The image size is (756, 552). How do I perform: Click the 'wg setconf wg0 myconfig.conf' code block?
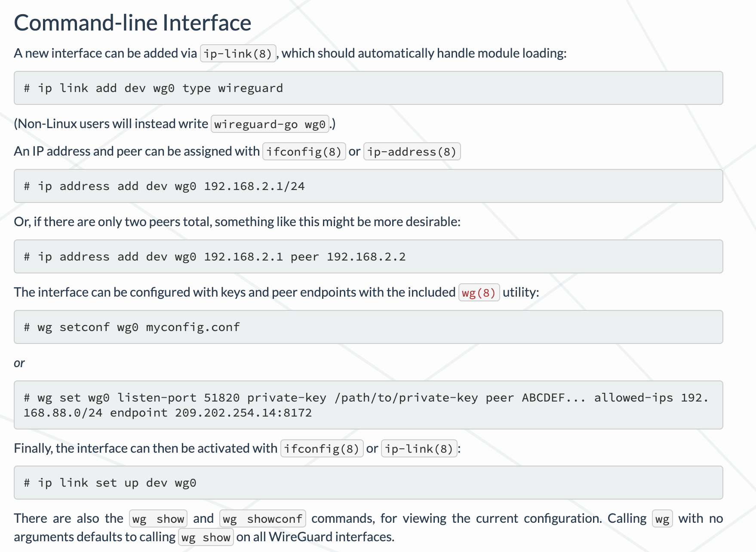point(369,327)
